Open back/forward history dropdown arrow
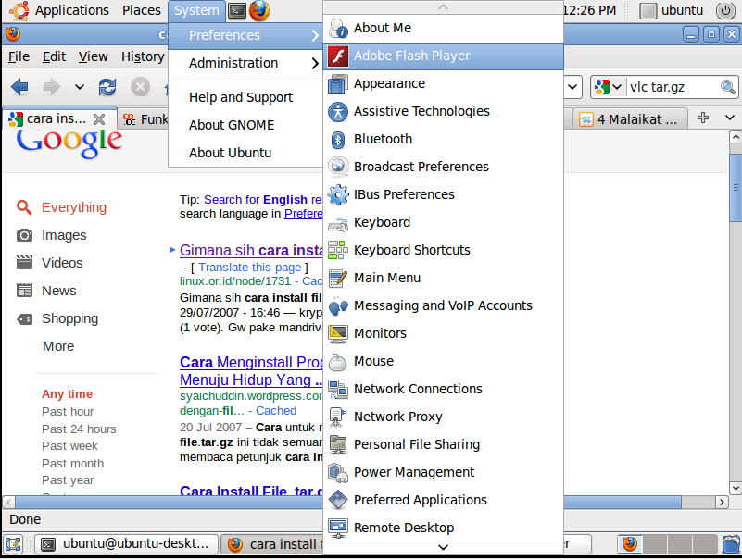This screenshot has width=742, height=560. pyautogui.click(x=80, y=87)
